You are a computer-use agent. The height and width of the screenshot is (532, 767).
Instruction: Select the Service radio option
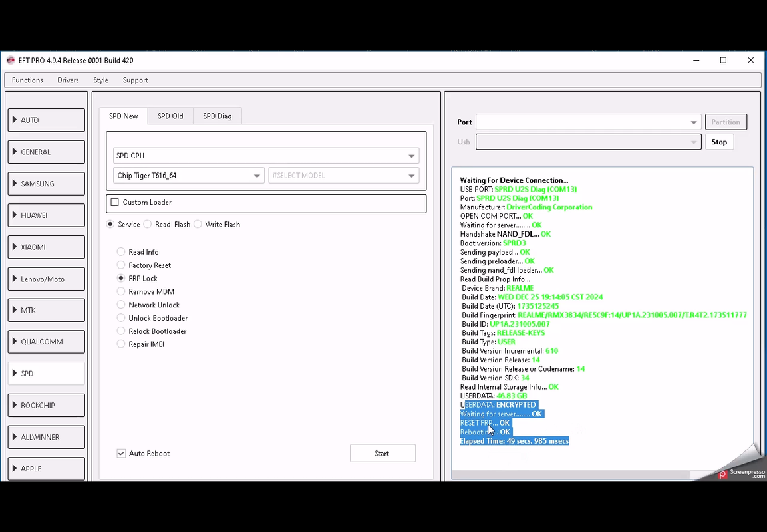pyautogui.click(x=110, y=225)
